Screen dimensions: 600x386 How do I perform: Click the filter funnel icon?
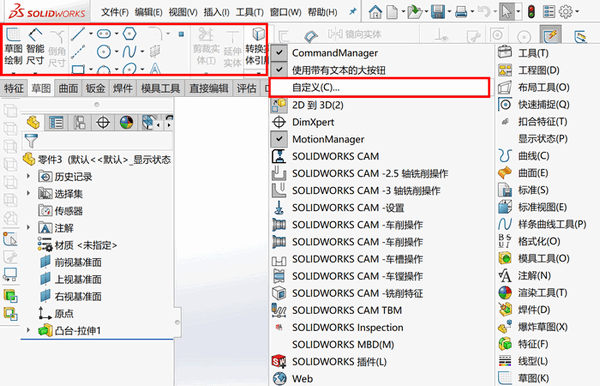click(x=31, y=140)
